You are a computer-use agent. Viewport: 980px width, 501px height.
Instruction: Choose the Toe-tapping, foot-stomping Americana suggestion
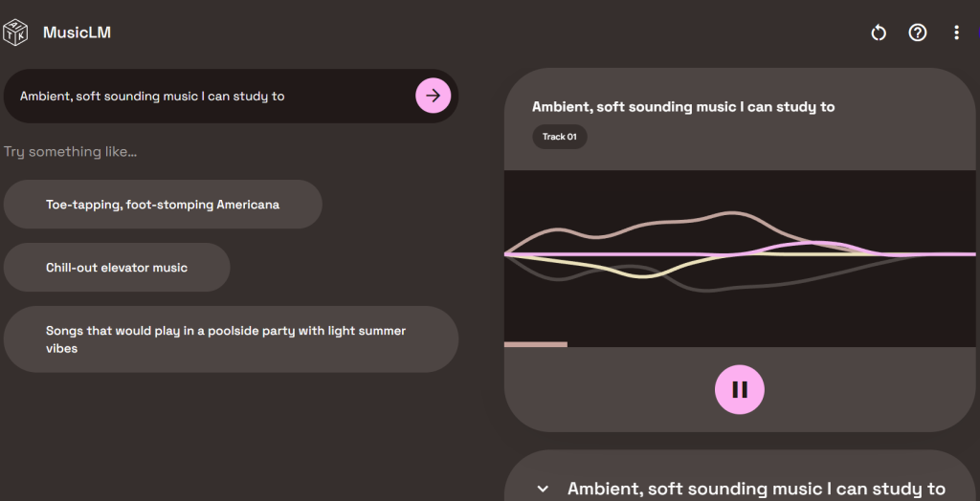(x=163, y=205)
